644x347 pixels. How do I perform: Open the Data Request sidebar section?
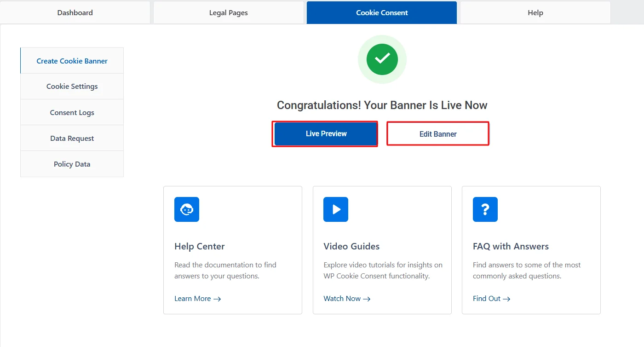[72, 138]
